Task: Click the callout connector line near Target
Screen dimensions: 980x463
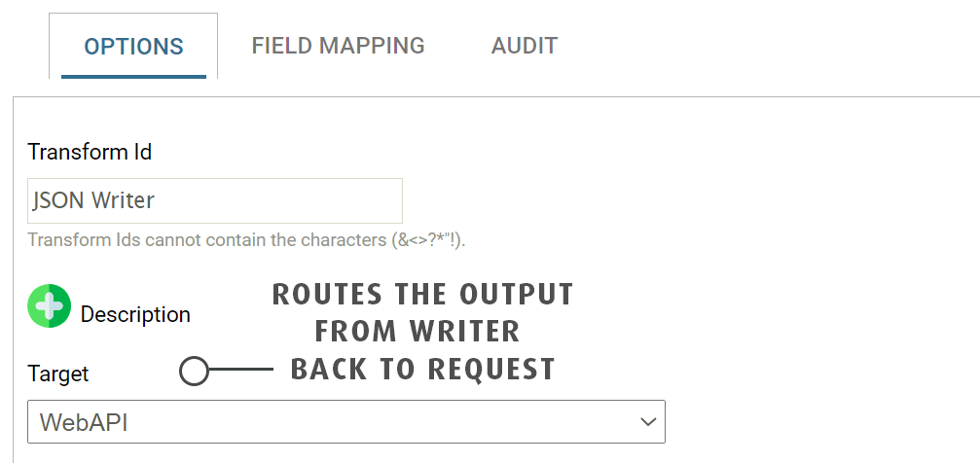Action: click(241, 371)
